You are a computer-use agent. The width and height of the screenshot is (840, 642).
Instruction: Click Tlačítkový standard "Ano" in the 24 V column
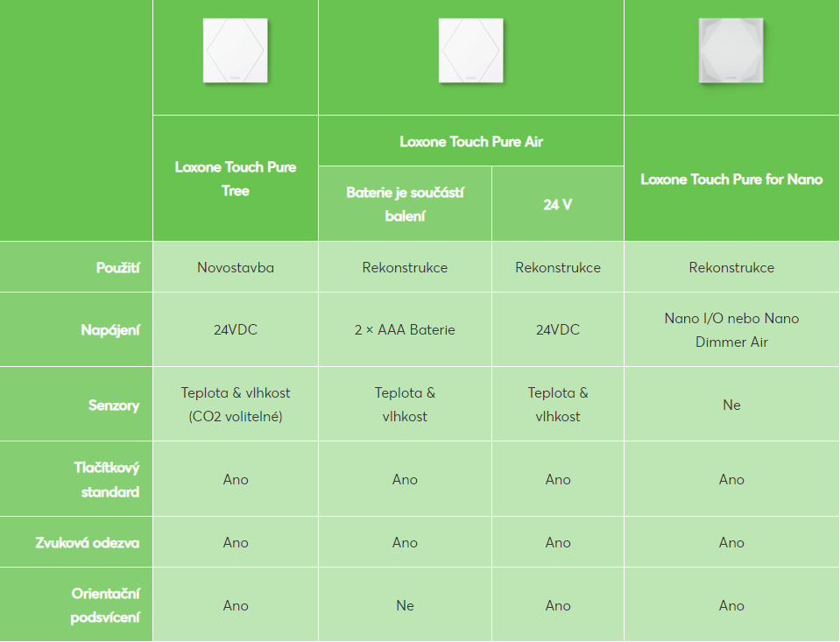pyautogui.click(x=558, y=479)
